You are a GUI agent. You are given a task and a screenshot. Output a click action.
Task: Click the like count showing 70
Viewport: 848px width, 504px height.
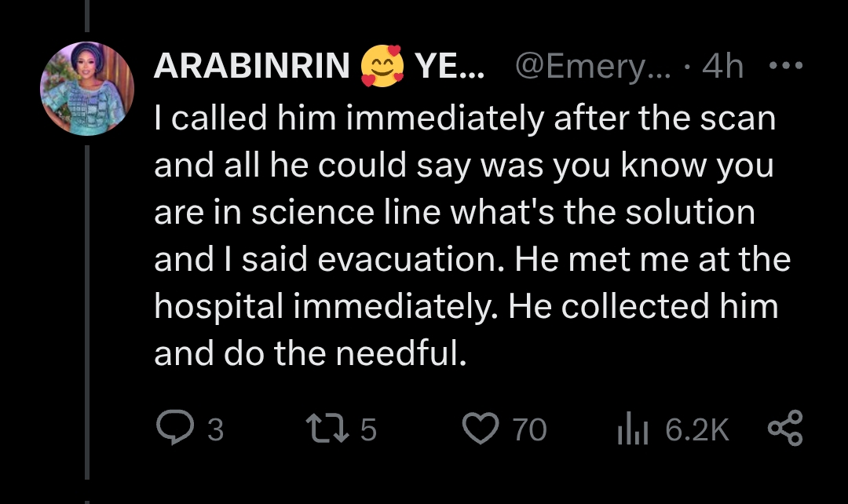[x=529, y=429]
